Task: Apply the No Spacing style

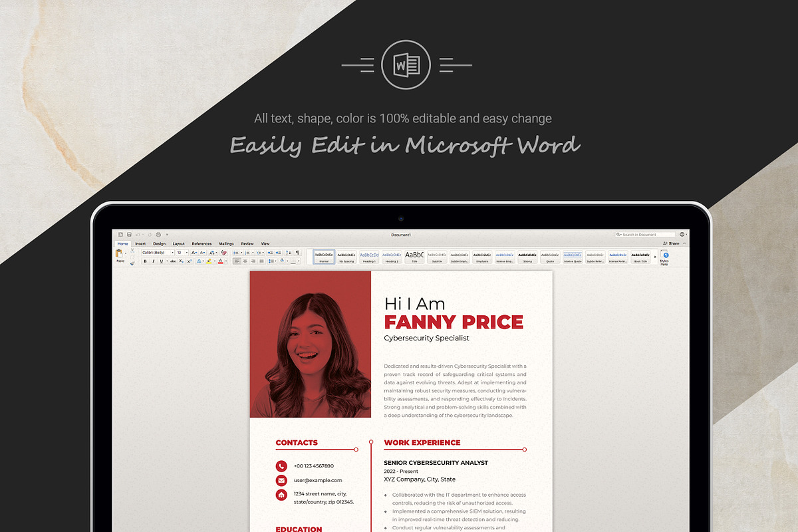Action: coord(346,257)
